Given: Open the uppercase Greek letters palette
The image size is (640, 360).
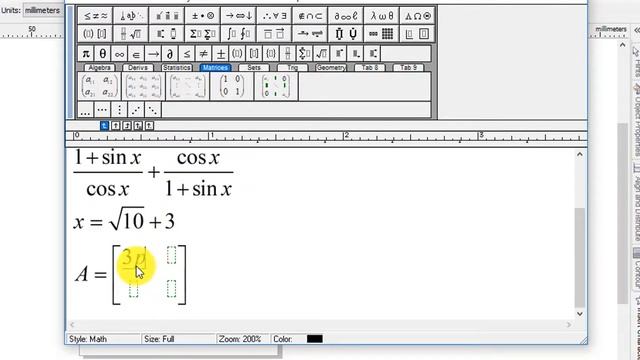Looking at the screenshot, I should tap(417, 16).
